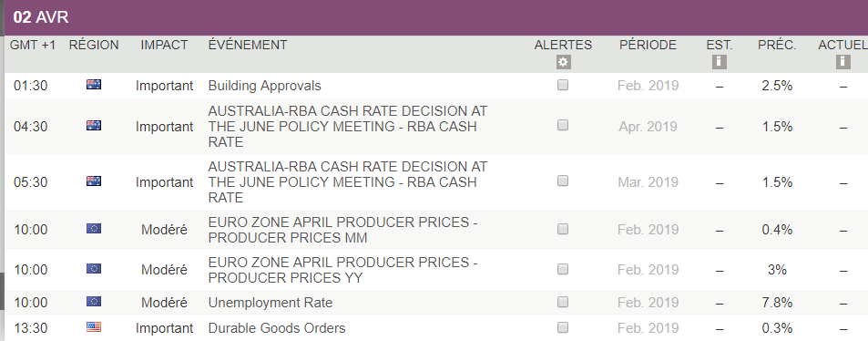Click the IMPACT column header
Viewport: 868px width, 341px height.
pyautogui.click(x=164, y=45)
